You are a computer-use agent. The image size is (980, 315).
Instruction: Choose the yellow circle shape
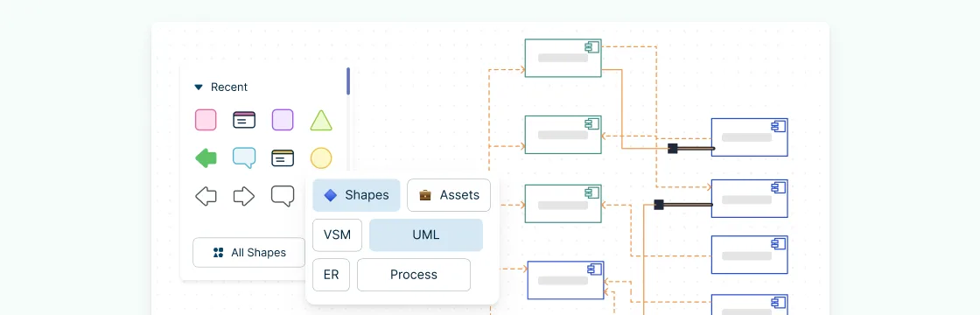click(321, 158)
